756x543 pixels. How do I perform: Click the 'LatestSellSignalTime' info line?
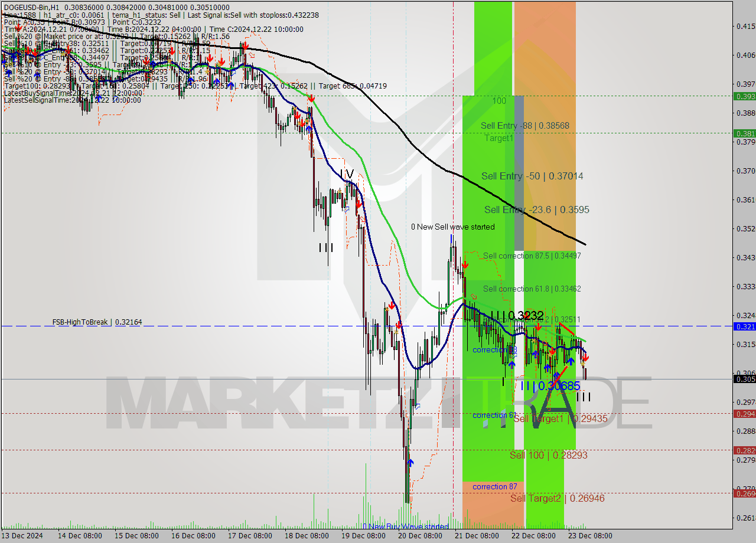73,100
